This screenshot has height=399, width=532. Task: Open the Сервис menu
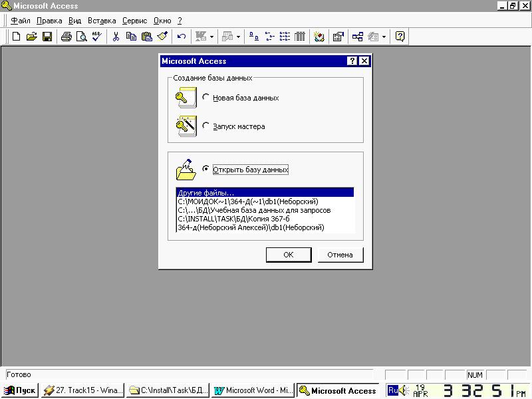135,21
